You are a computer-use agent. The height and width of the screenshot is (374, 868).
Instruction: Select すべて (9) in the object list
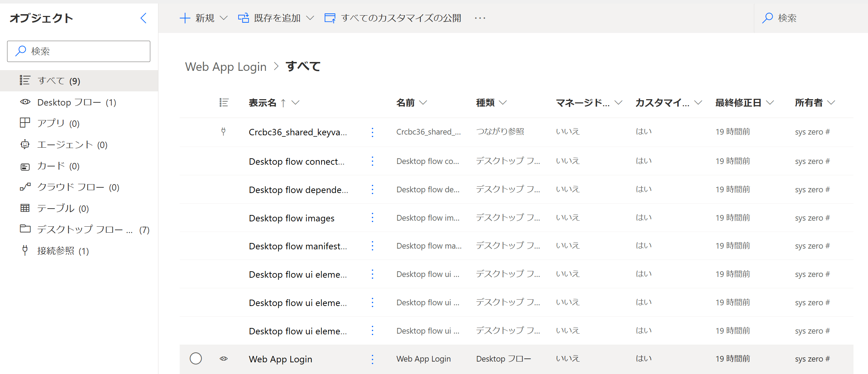tap(79, 81)
